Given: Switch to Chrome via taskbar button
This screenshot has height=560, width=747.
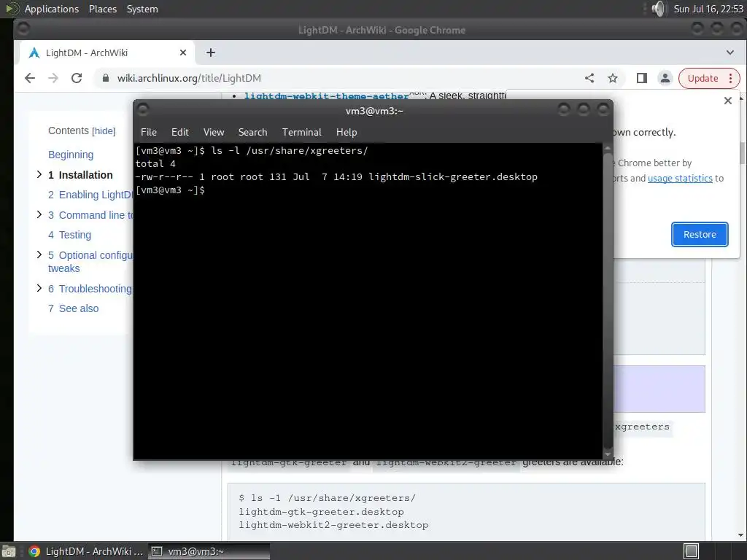Looking at the screenshot, I should [x=86, y=551].
